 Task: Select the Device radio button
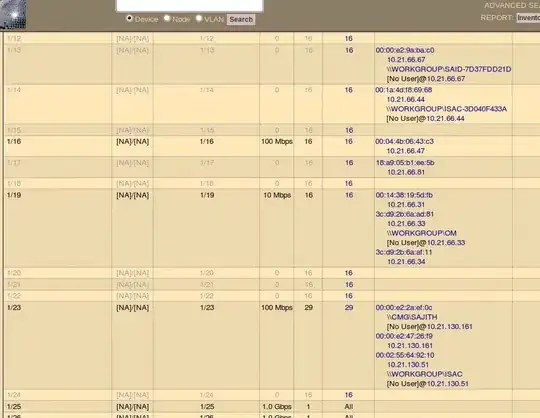(x=129, y=18)
